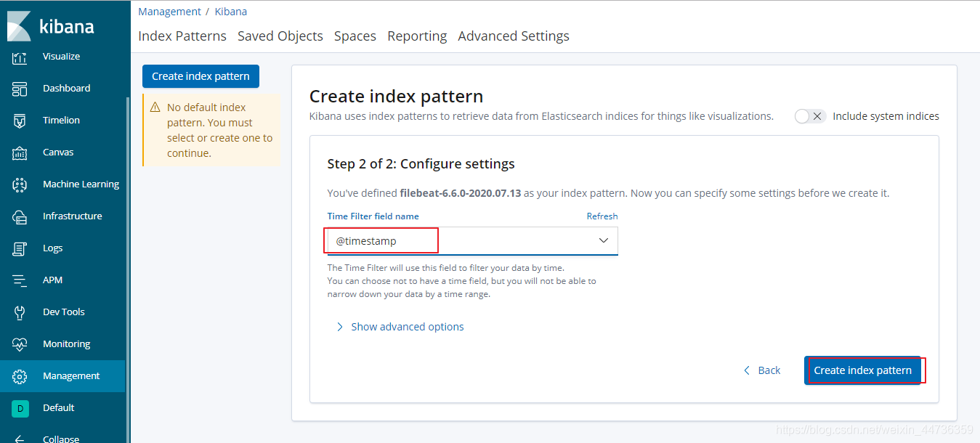Click the sidebar vertical scrollbar
The image size is (980, 443).
(128, 270)
